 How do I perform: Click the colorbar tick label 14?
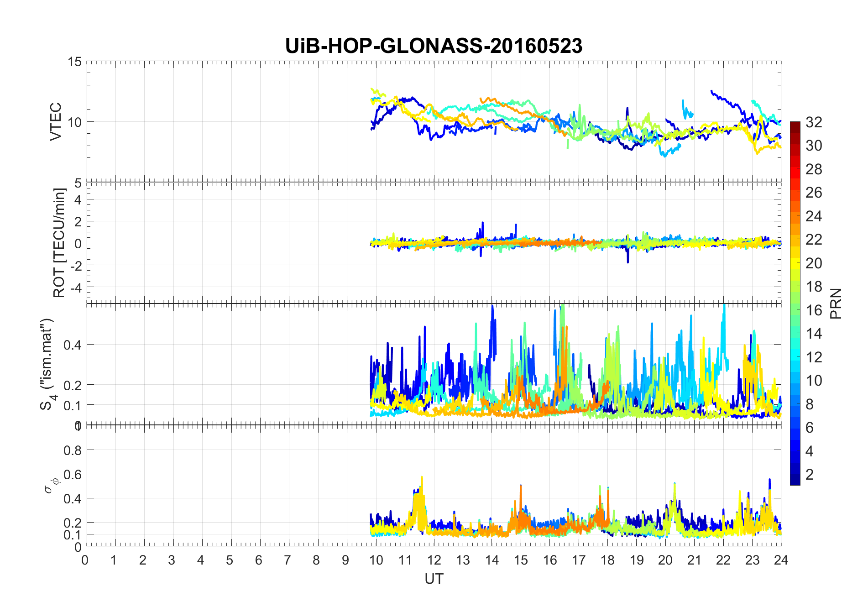pyautogui.click(x=814, y=334)
